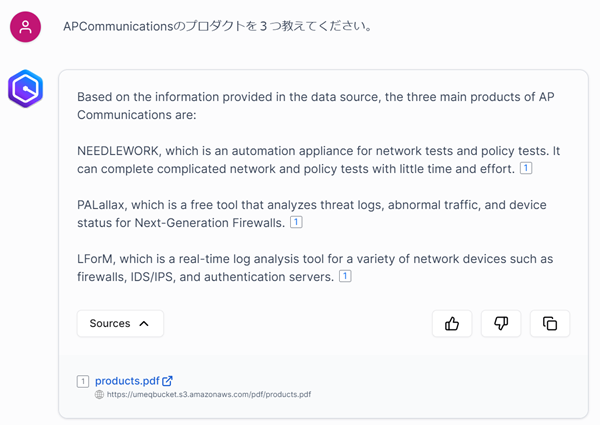The image size is (600, 425).
Task: Click the purple Amazon Q assistant logo
Action: coord(25,90)
